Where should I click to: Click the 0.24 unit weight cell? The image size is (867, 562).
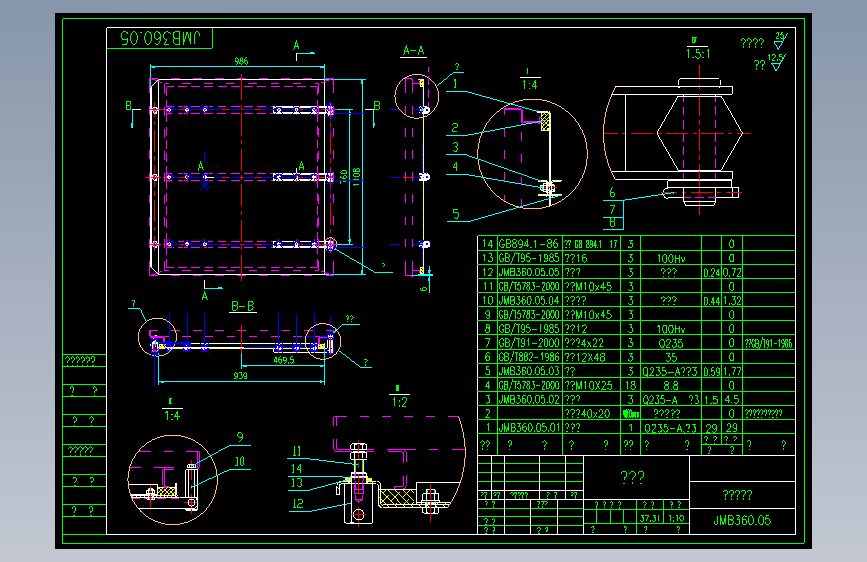pyautogui.click(x=712, y=273)
